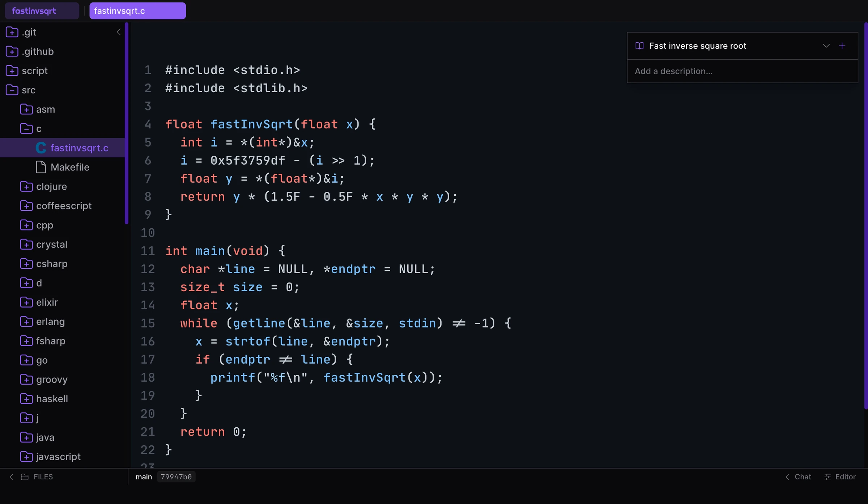Open the Chat panel

point(798,477)
